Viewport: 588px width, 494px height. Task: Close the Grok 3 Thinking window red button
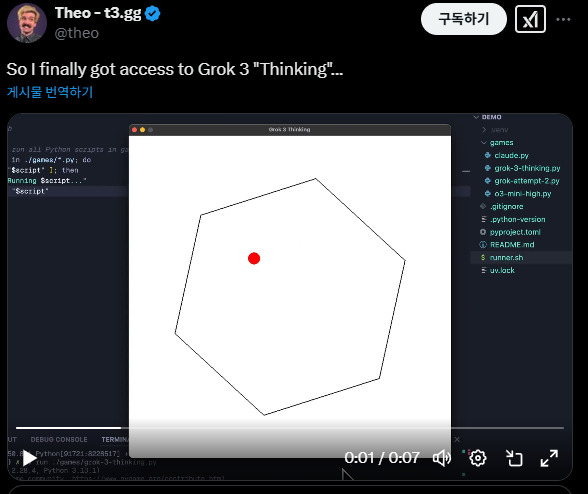click(x=134, y=130)
